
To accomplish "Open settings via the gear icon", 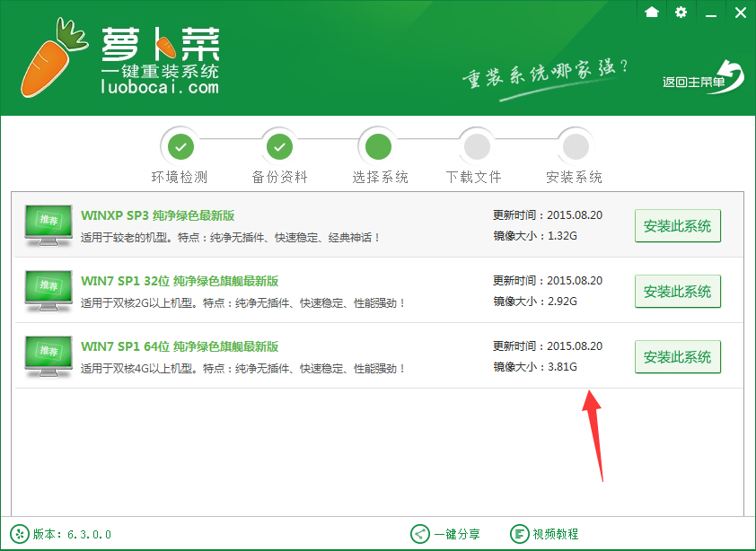I will [681, 13].
